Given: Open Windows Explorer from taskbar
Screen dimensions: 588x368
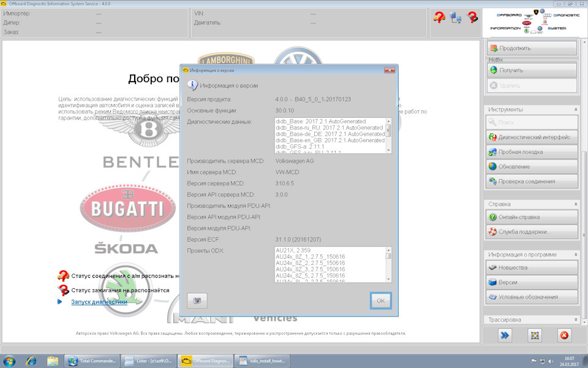Looking at the screenshot, I should (x=53, y=361).
